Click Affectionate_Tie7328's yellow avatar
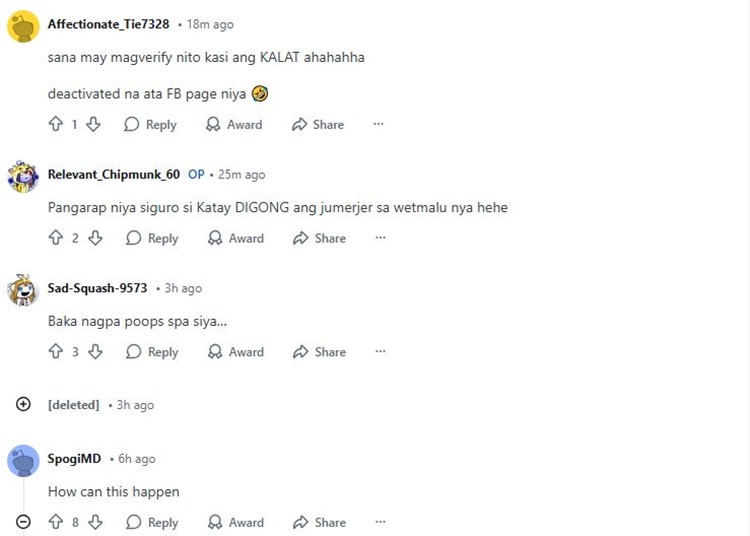 (x=23, y=27)
